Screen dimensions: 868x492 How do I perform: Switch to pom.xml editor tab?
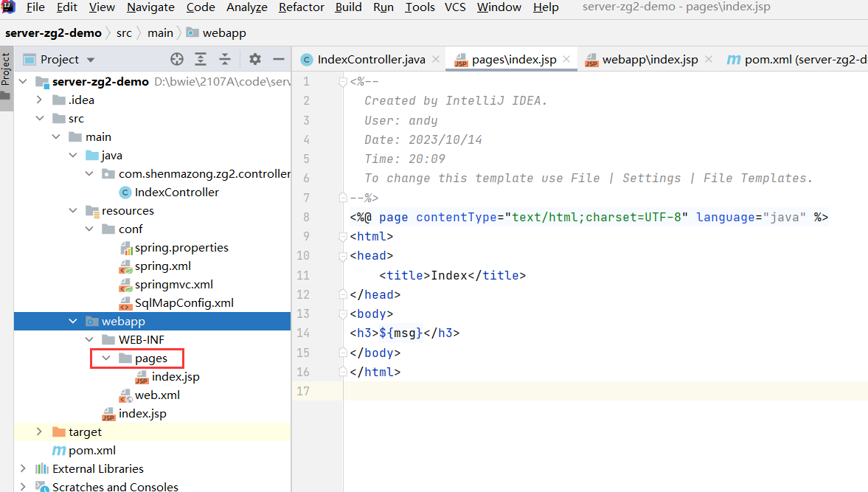[x=796, y=59]
